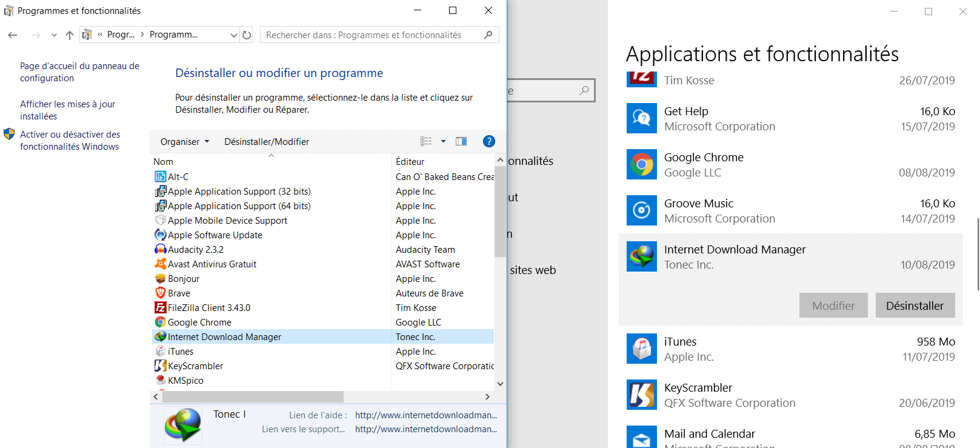Screen dimensions: 980x448
Task: Click the search magnifier in Settings window
Action: coord(584,90)
